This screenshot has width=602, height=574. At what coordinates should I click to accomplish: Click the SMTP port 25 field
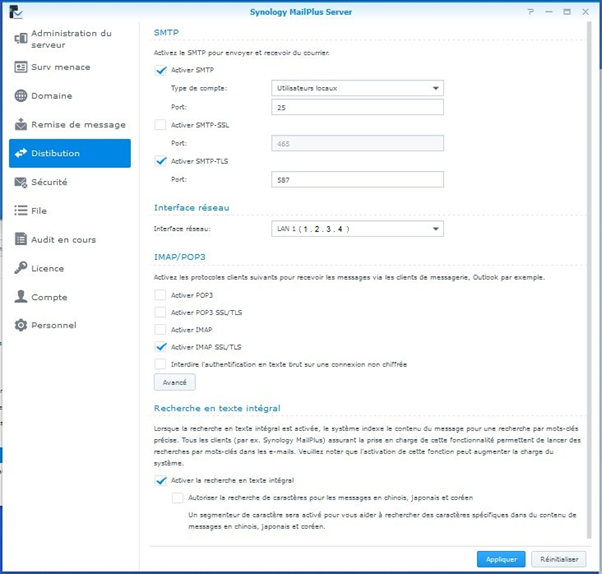[x=357, y=108]
